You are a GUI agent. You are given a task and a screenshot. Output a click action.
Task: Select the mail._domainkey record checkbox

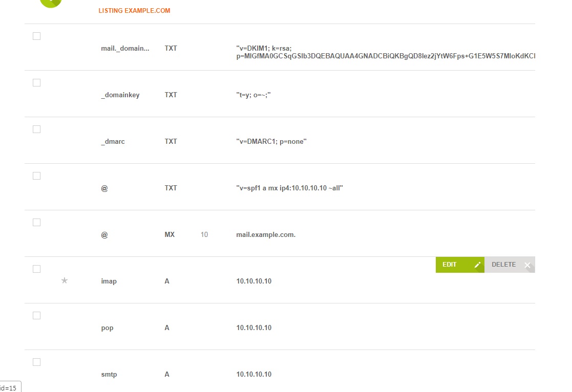[x=36, y=36]
